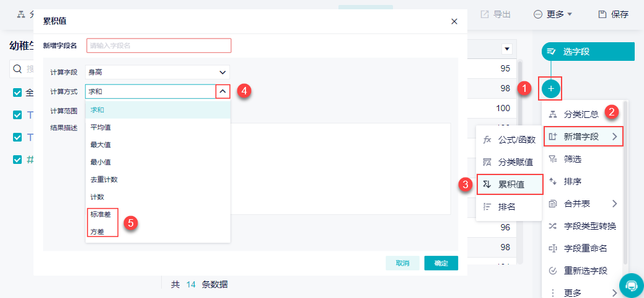644x298 pixels.
Task: Select the 累积值 option
Action: tap(509, 184)
